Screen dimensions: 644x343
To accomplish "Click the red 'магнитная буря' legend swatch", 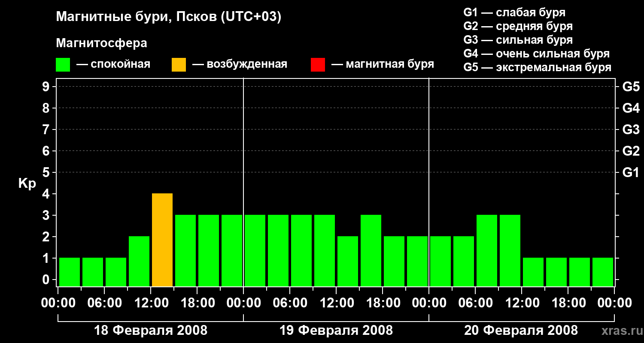I will [x=318, y=65].
